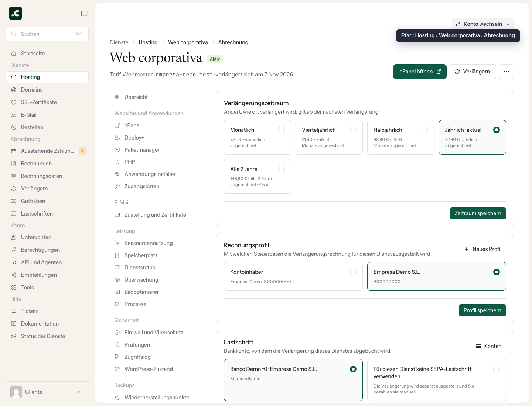The width and height of the screenshot is (532, 406).
Task: Click the Tickets chat icon
Action: [14, 311]
